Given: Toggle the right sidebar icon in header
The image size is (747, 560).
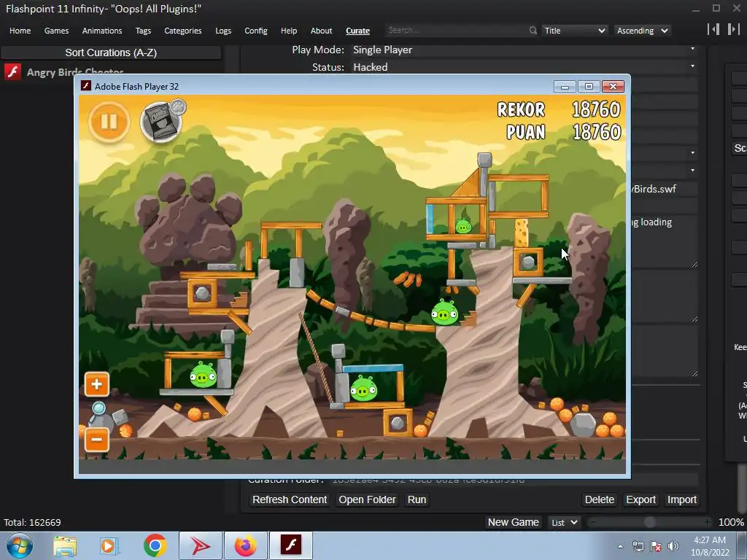Looking at the screenshot, I should [x=734, y=29].
